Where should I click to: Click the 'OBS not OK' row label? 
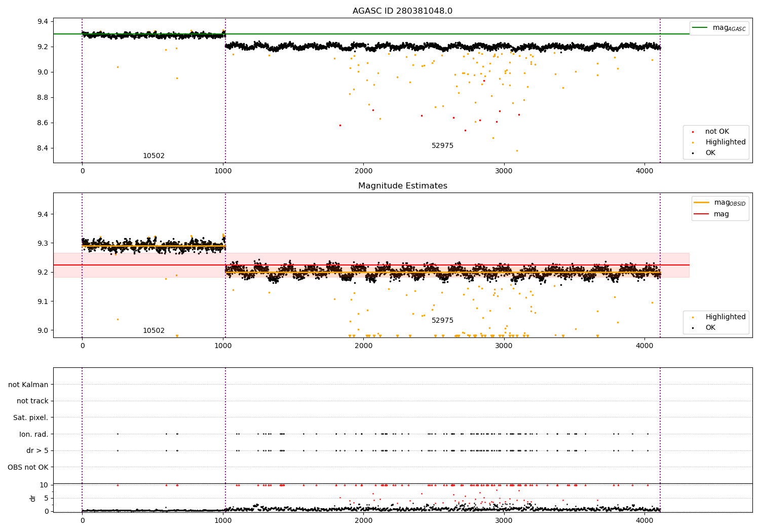28,467
